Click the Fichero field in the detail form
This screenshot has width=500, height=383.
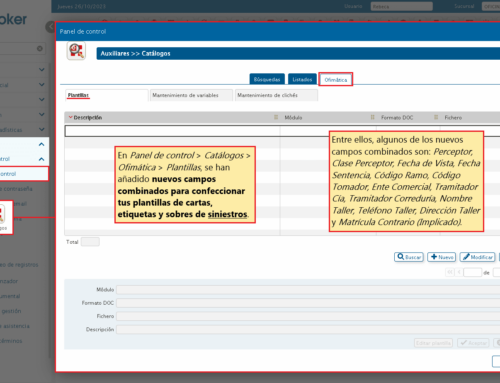[x=308, y=316]
